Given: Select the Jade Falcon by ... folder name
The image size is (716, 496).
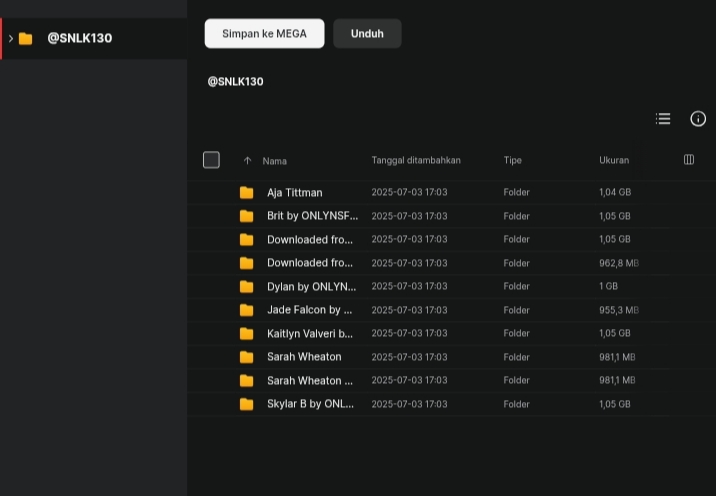Looking at the screenshot, I should (310, 310).
